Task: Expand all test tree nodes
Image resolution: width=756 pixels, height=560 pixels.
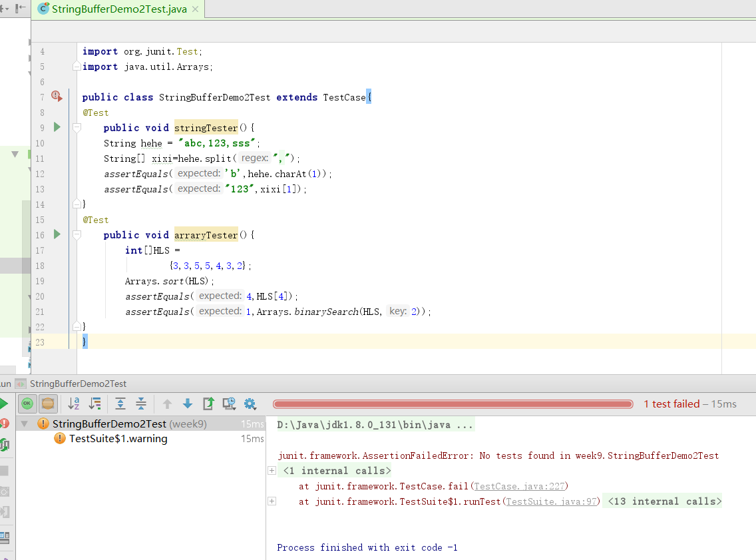Action: [120, 404]
